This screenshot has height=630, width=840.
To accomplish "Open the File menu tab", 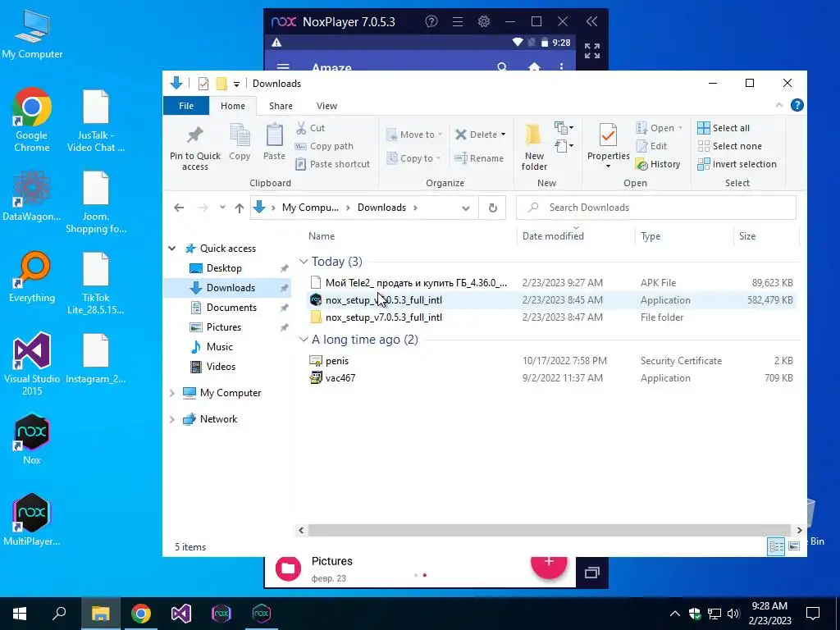I will point(186,106).
